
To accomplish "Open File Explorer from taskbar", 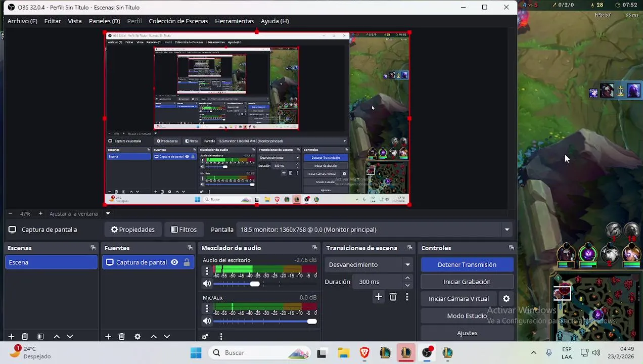I will coord(344,353).
